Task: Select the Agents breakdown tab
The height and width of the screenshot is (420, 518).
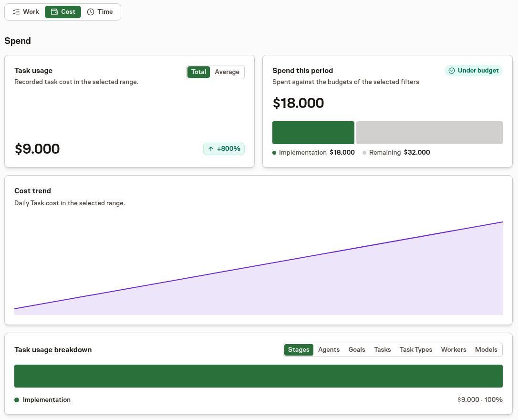Action: (x=329, y=350)
